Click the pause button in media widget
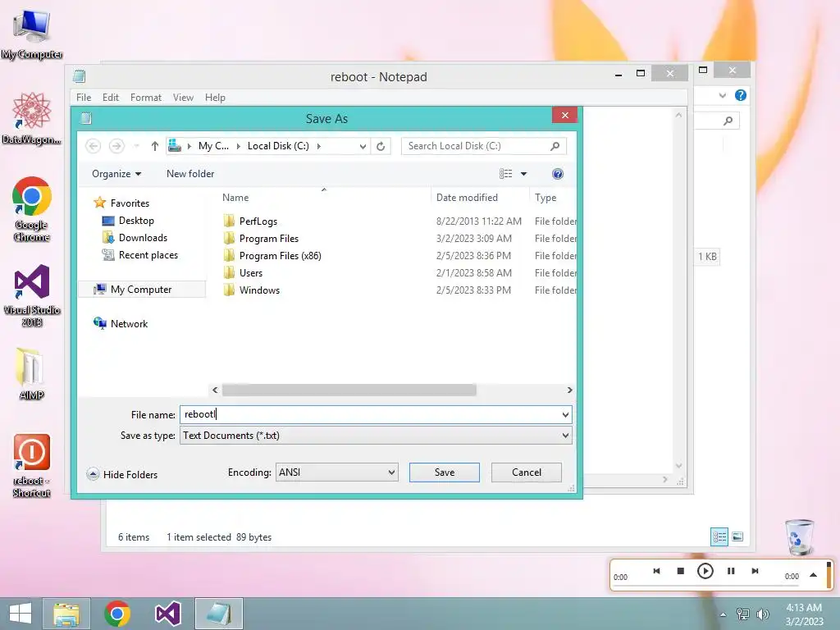Viewport: 840px width, 630px height. [x=731, y=571]
